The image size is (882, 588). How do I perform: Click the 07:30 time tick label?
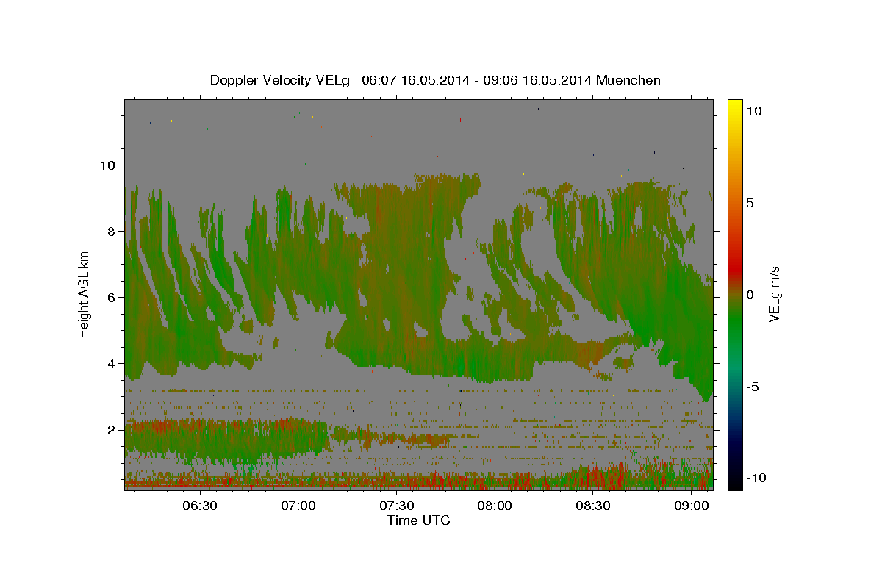tap(396, 506)
